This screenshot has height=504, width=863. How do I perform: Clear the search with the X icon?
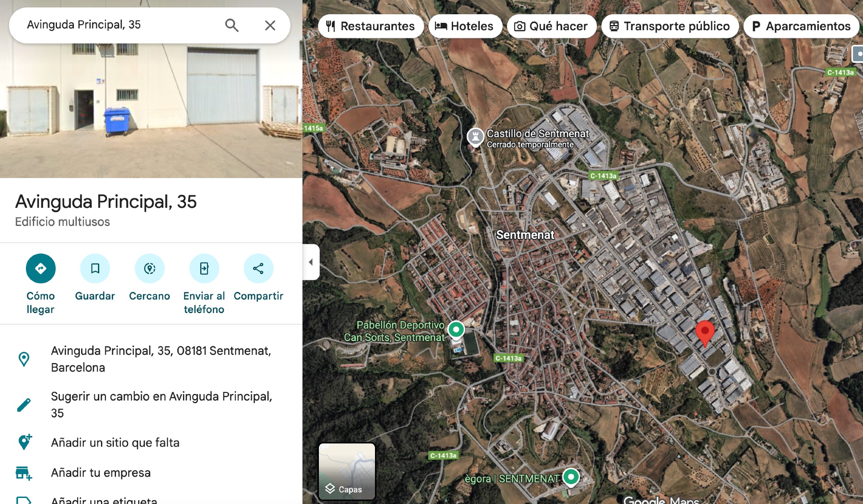(x=270, y=25)
